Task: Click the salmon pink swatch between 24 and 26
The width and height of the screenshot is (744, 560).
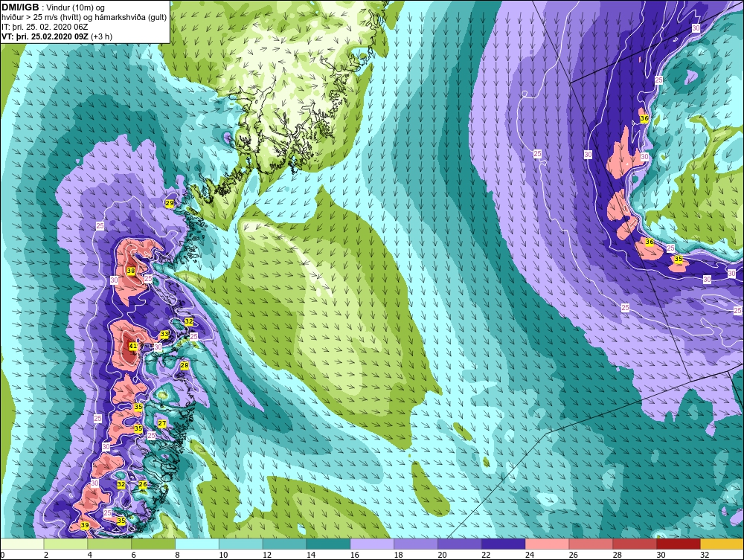Action: point(547,544)
